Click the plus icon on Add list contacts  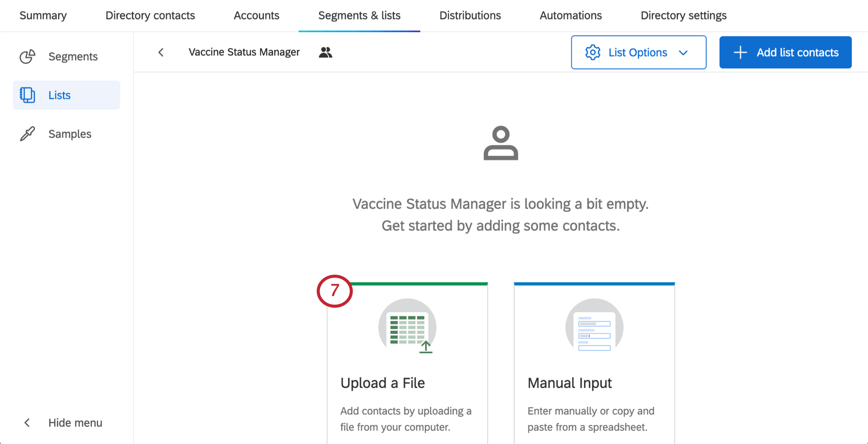click(x=740, y=52)
